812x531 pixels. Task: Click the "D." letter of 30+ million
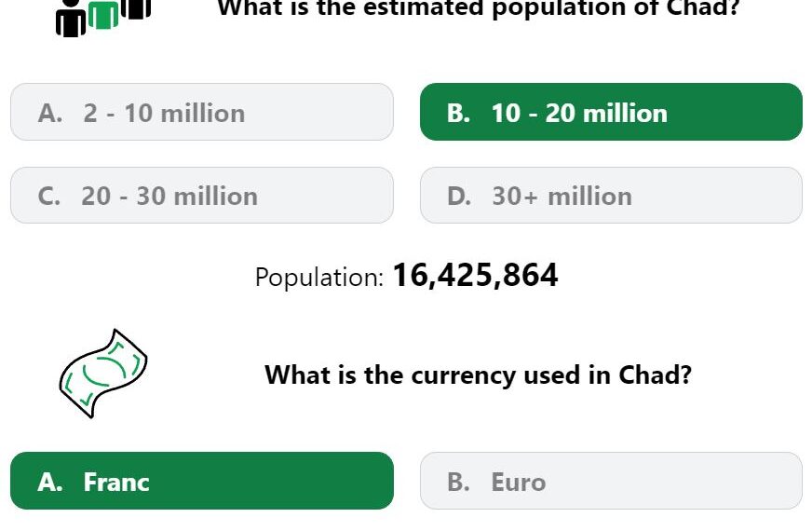[x=459, y=197]
